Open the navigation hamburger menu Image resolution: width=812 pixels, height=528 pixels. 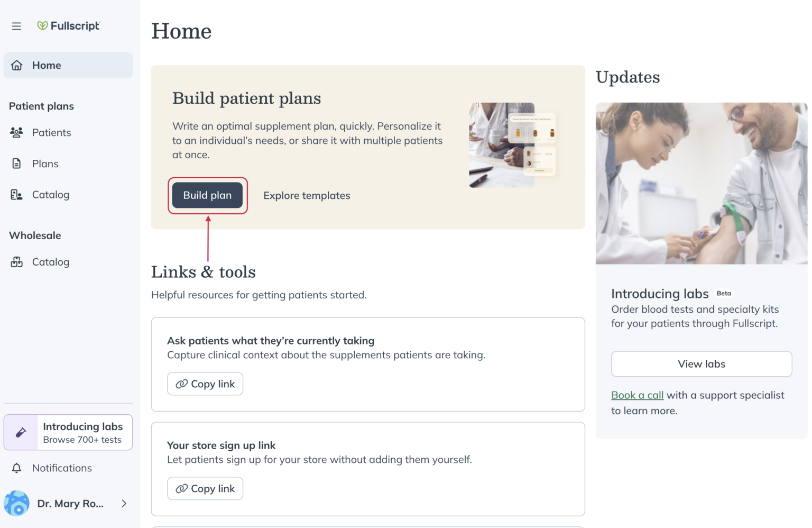(16, 25)
